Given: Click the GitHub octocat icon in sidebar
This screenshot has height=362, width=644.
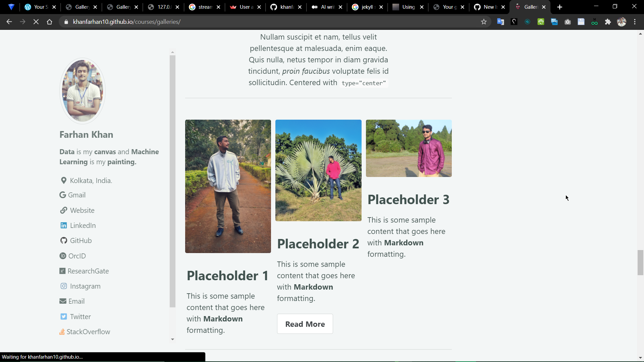Looking at the screenshot, I should point(63,241).
